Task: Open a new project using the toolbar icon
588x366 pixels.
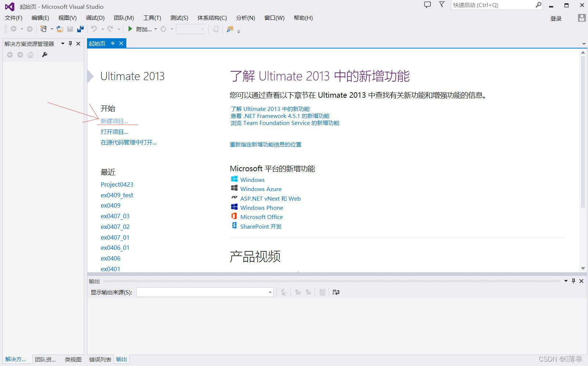Action: coord(43,29)
